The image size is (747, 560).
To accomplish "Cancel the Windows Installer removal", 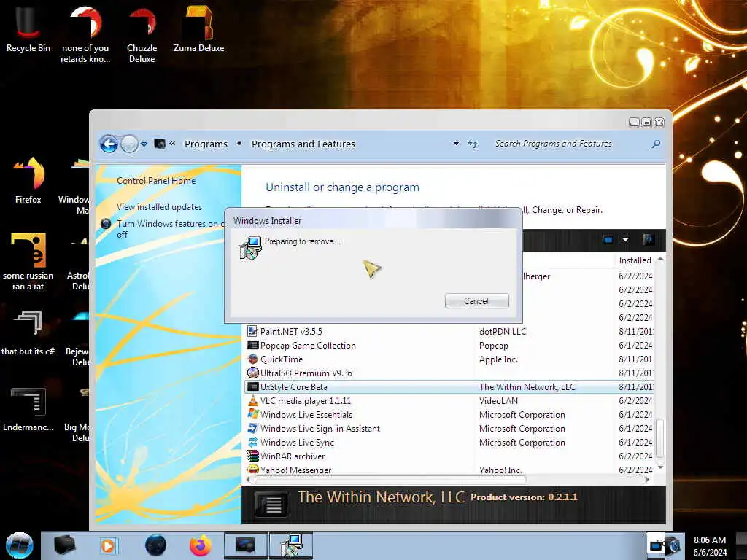I will pos(476,301).
